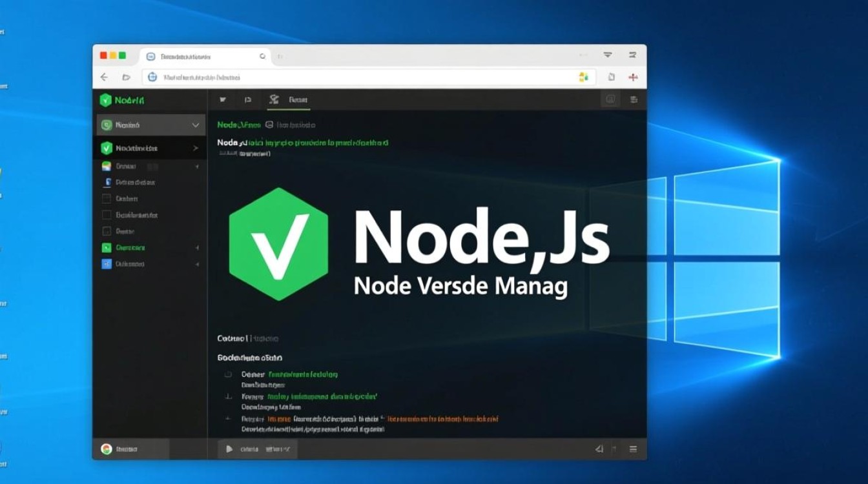Click the circular profile icon in dark top bar
This screenshot has width=868, height=484.
pos(610,99)
